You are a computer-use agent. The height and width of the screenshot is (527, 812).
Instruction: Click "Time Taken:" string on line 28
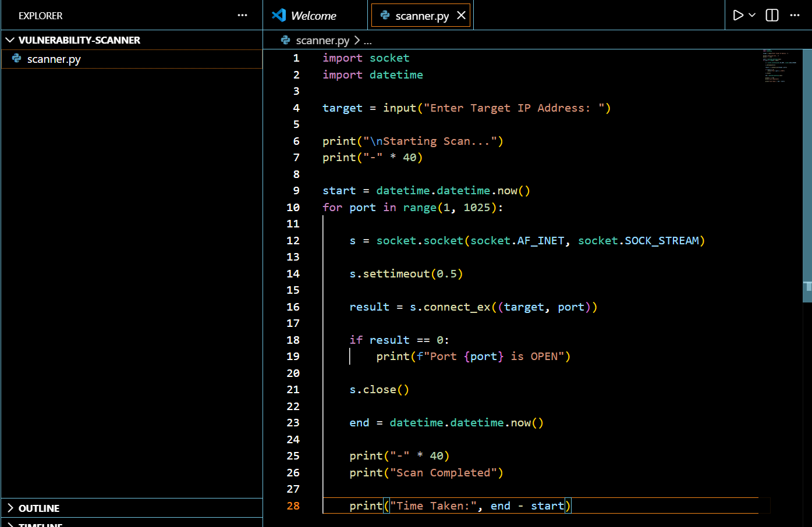[x=433, y=506]
